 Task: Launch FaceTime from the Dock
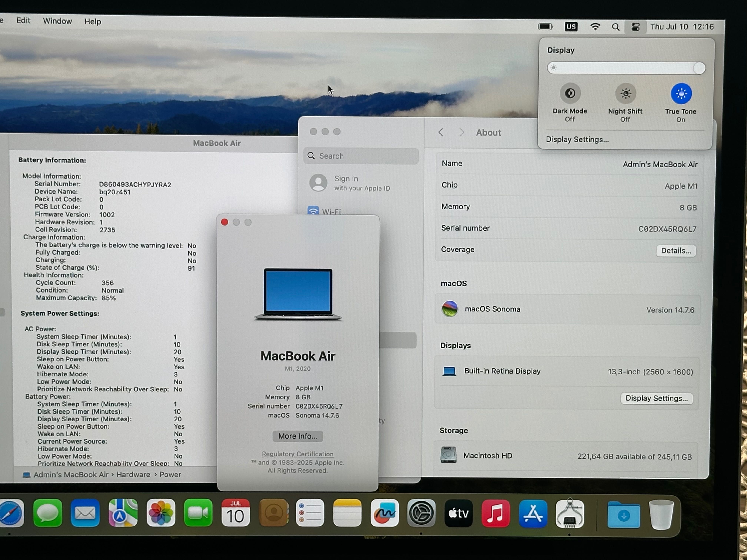pos(198,513)
